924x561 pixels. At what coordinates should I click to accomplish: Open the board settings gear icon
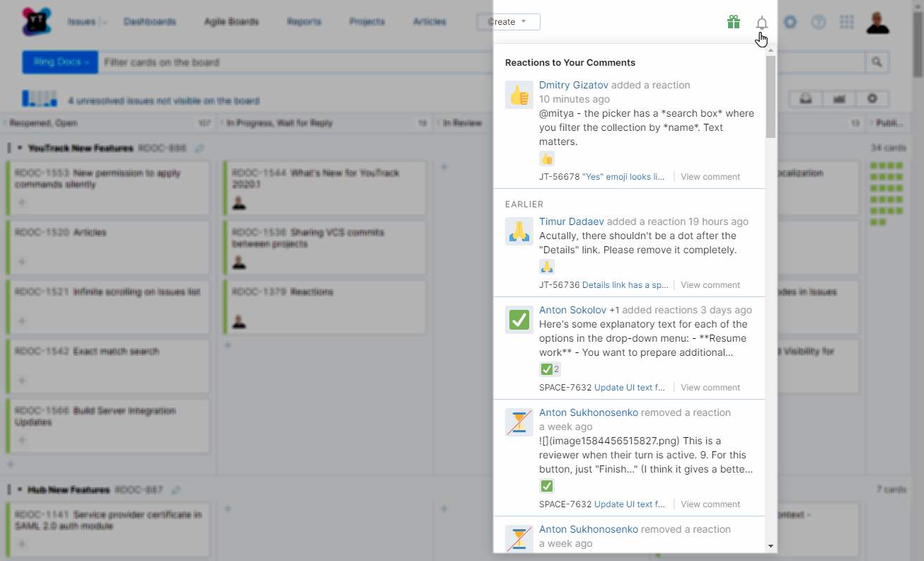pos(872,99)
